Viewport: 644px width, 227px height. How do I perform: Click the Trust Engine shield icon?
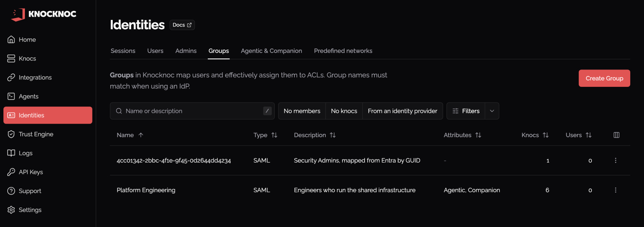point(11,134)
